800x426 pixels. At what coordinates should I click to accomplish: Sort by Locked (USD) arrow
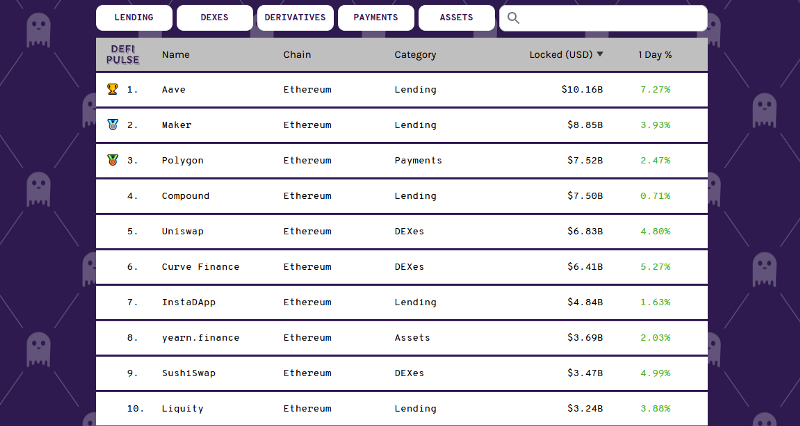[x=600, y=54]
